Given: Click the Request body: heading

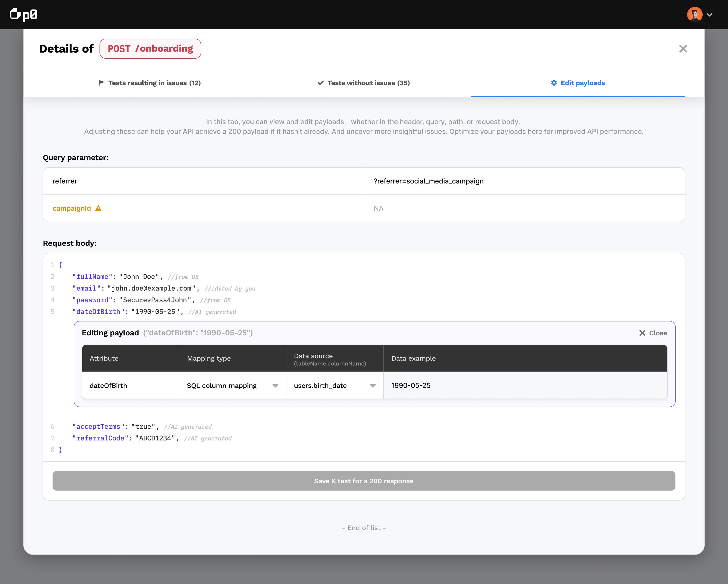Looking at the screenshot, I should pyautogui.click(x=70, y=243).
